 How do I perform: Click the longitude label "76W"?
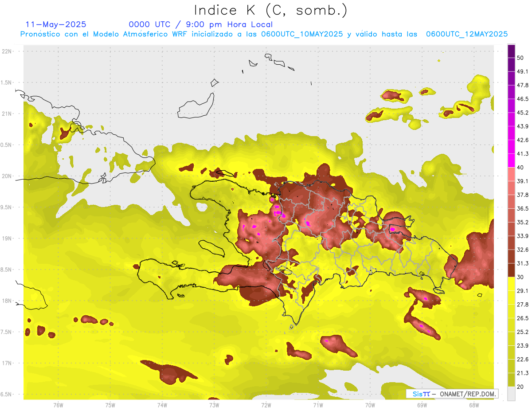click(x=59, y=405)
